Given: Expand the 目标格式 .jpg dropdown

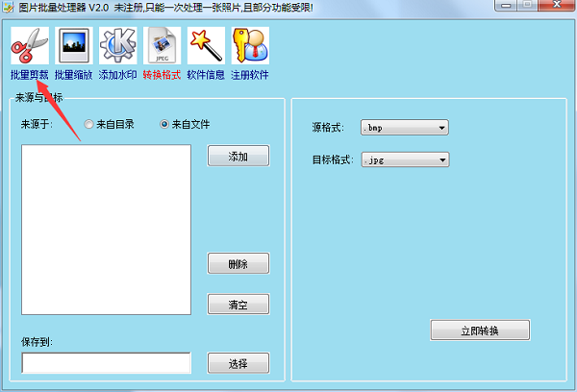Looking at the screenshot, I should [x=405, y=159].
